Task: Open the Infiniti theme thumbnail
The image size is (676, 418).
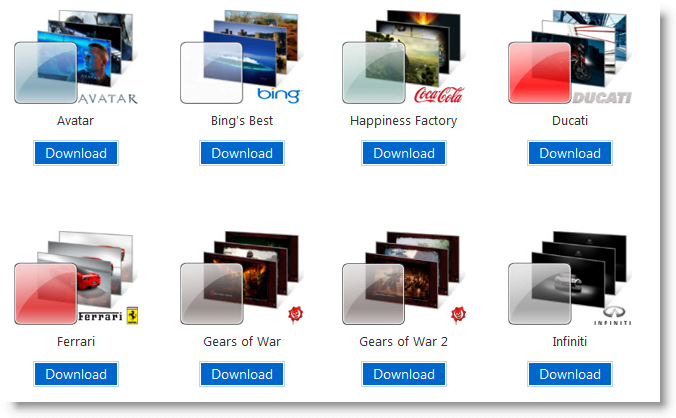Action: point(570,278)
